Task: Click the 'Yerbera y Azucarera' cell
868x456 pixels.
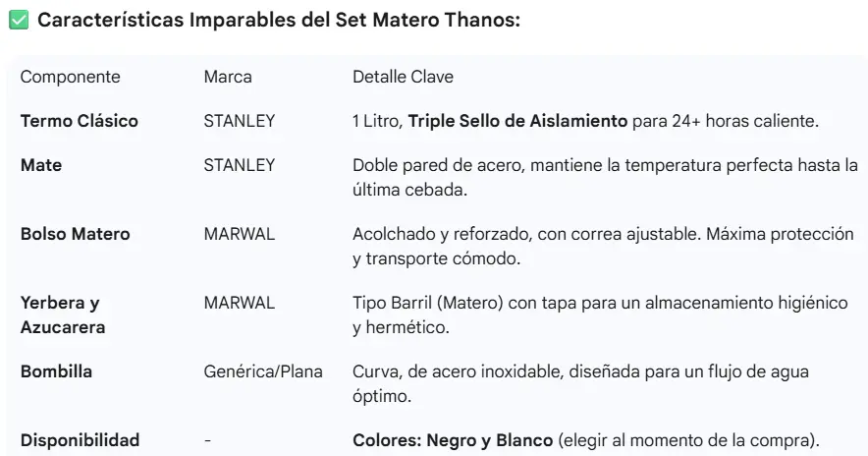Action: pyautogui.click(x=61, y=314)
